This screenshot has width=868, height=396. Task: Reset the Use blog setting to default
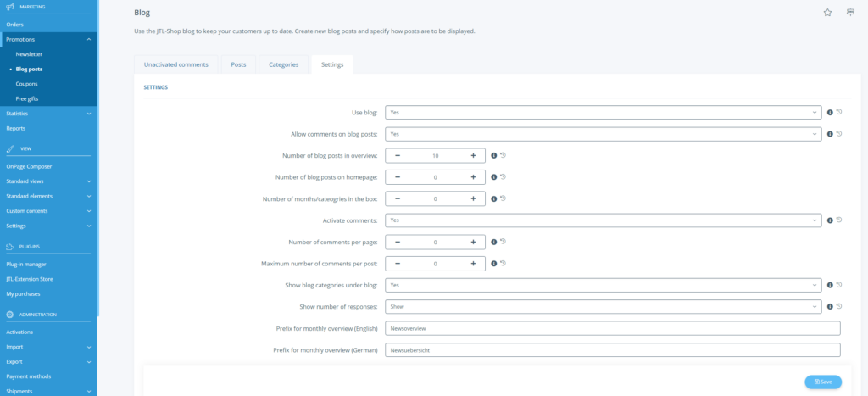[839, 112]
